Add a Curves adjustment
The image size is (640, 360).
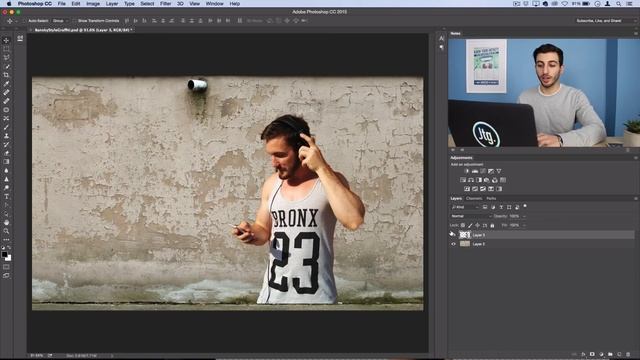pyautogui.click(x=483, y=171)
